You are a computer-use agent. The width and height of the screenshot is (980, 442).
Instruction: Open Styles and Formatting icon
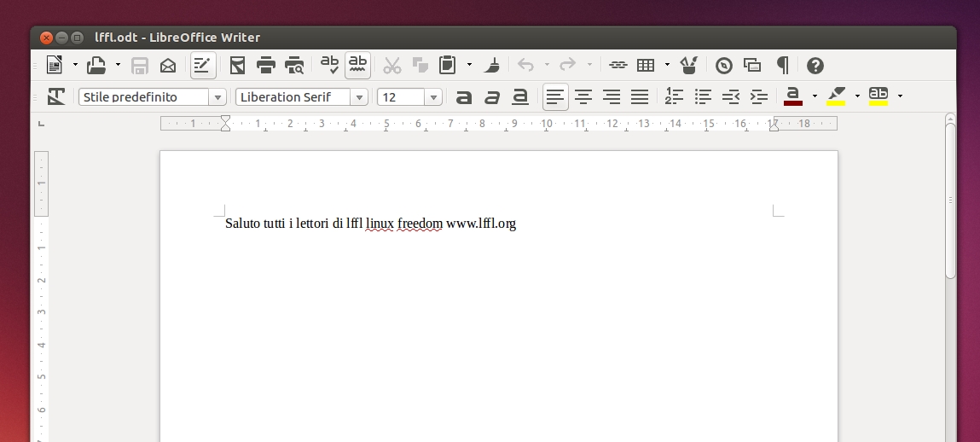coord(56,96)
